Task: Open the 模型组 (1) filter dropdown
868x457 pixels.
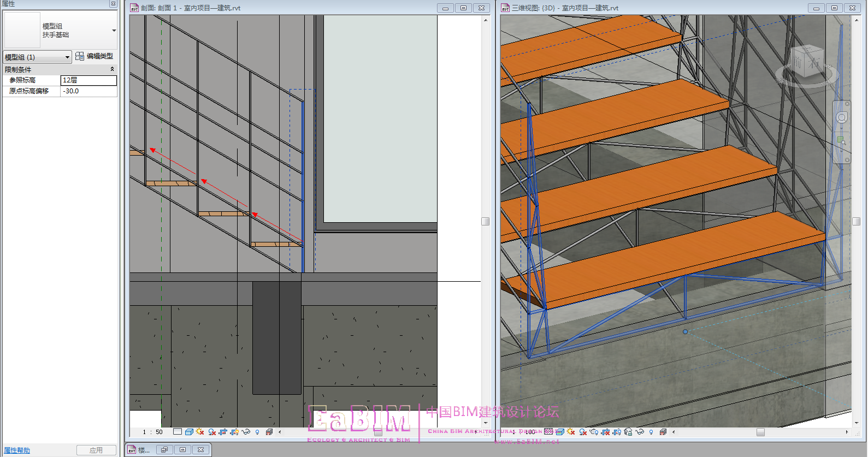Action: click(37, 57)
